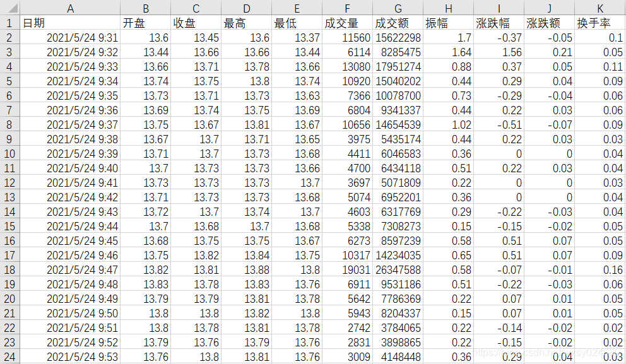626x364 pixels.
Task: Select the volume cell 2831
Action: (x=347, y=343)
